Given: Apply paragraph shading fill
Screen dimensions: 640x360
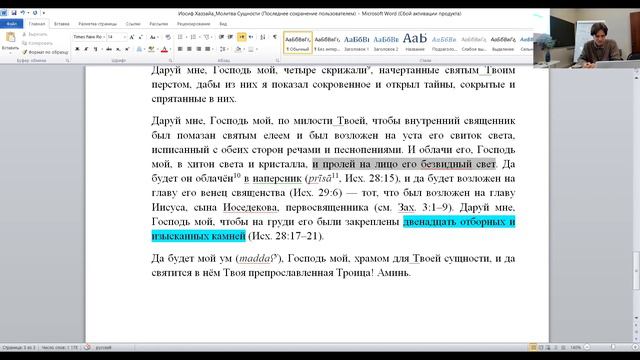Looking at the screenshot, I should click(x=238, y=49).
